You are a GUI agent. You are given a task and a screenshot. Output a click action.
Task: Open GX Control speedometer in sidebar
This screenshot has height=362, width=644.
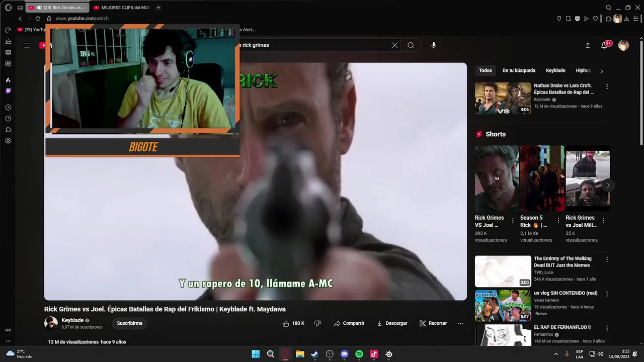pos(8,30)
